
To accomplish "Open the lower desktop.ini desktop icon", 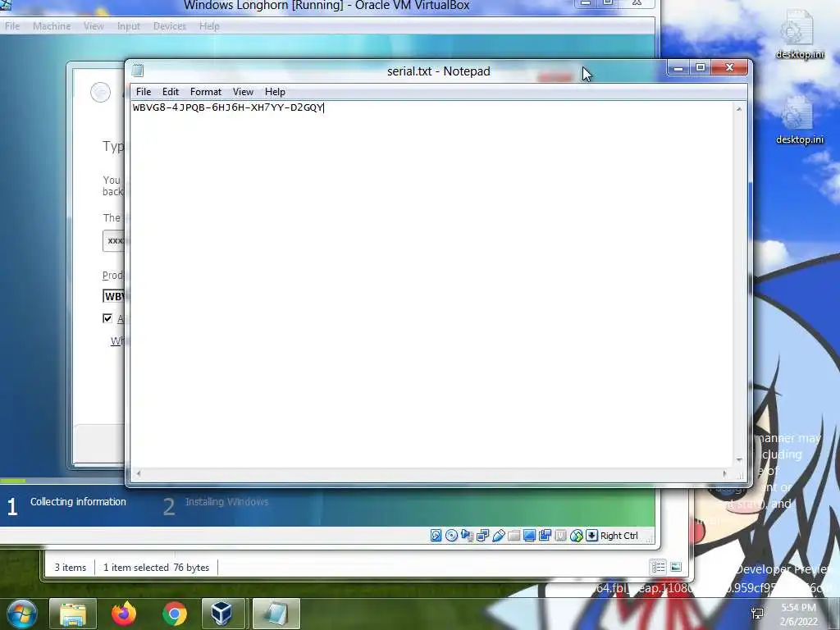I will (800, 121).
